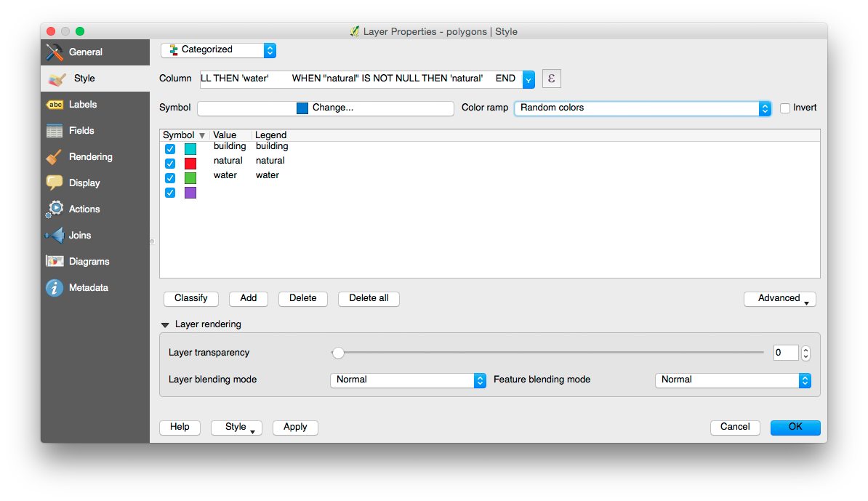868x501 pixels.
Task: Open the Style menu button
Action: tap(236, 428)
